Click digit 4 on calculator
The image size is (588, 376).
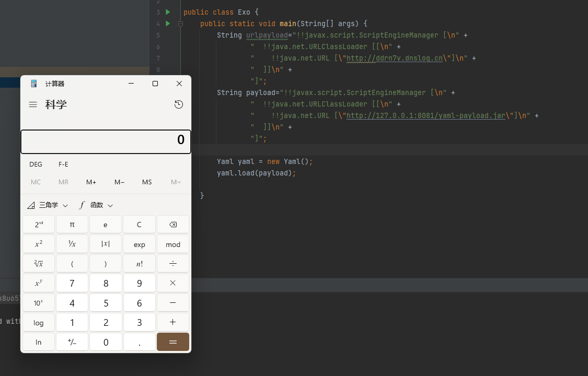coord(72,302)
